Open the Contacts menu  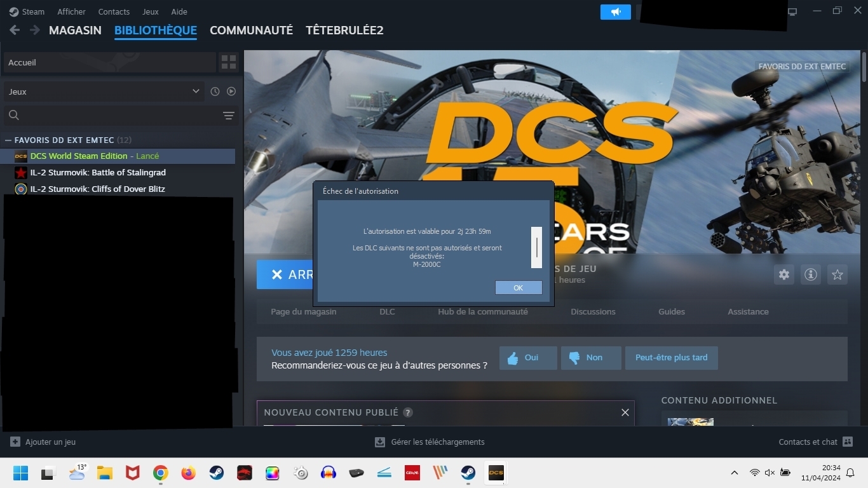114,11
